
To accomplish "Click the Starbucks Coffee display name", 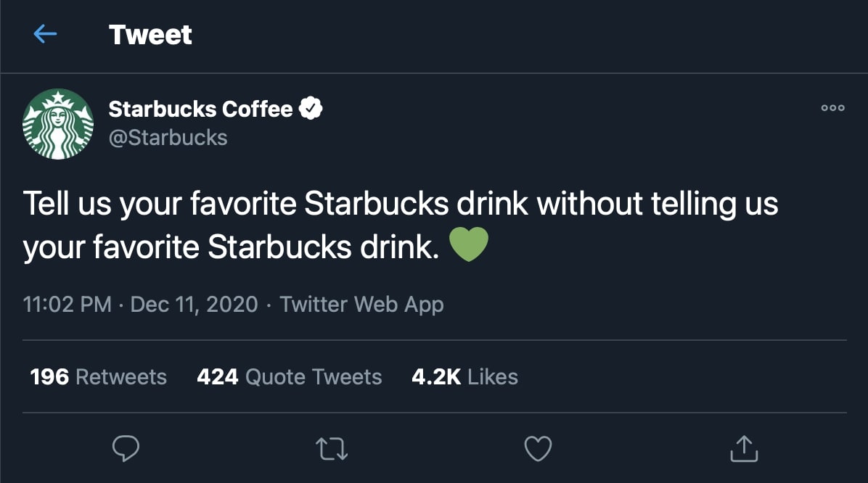I will coord(200,109).
